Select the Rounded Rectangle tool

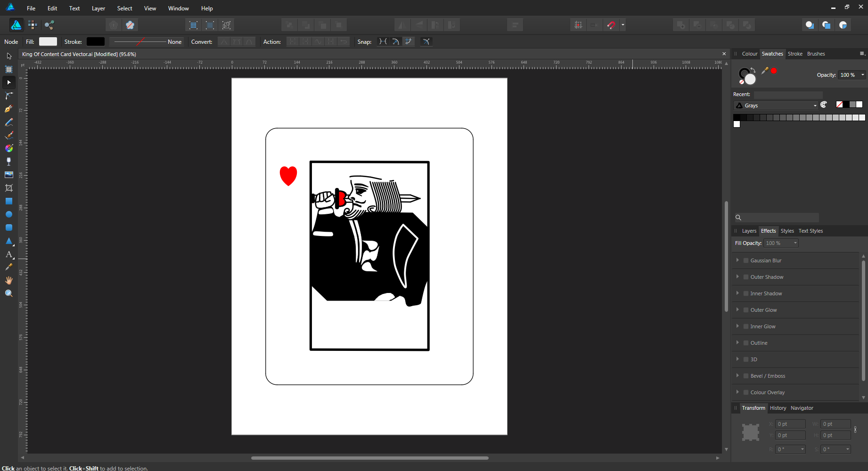pyautogui.click(x=9, y=227)
